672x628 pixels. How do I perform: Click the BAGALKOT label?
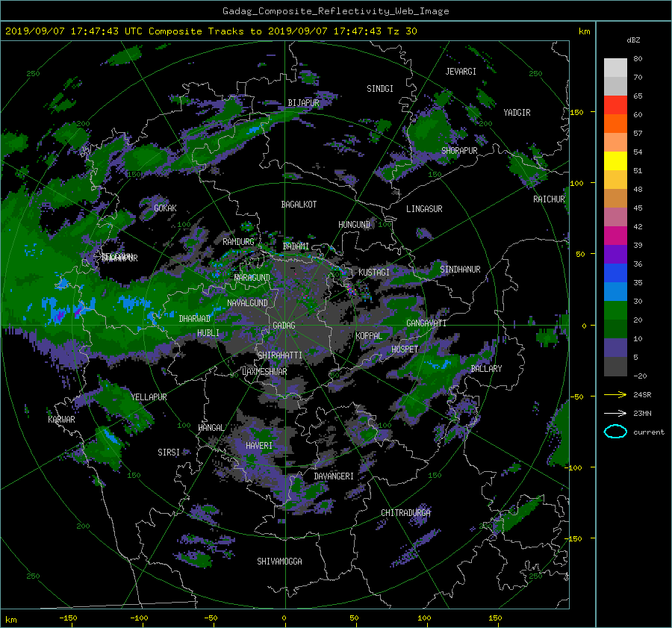(299, 205)
